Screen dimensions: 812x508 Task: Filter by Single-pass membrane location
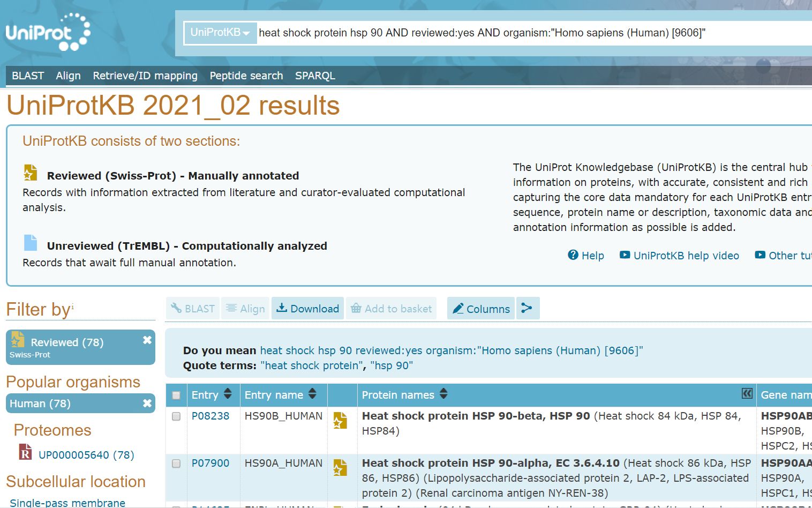[67, 503]
